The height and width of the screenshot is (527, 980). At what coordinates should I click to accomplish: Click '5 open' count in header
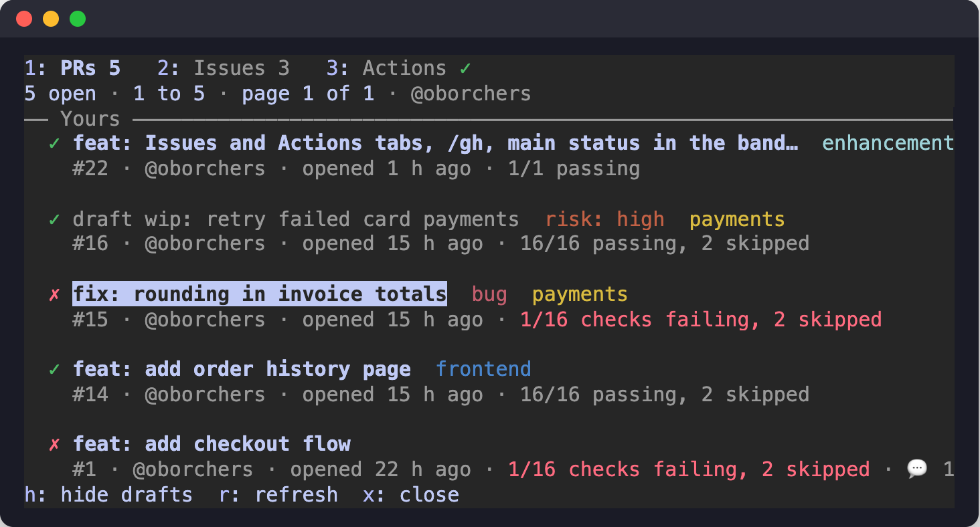pos(60,94)
